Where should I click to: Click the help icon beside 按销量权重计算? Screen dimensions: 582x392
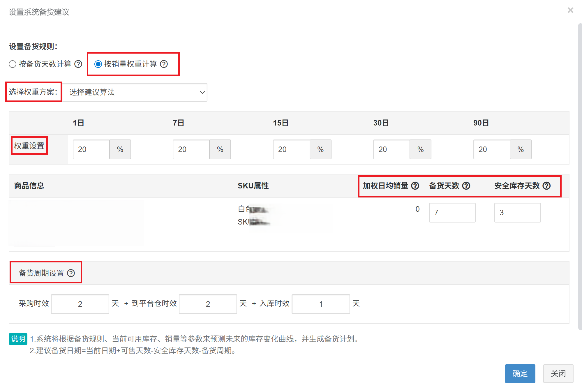pyautogui.click(x=164, y=64)
